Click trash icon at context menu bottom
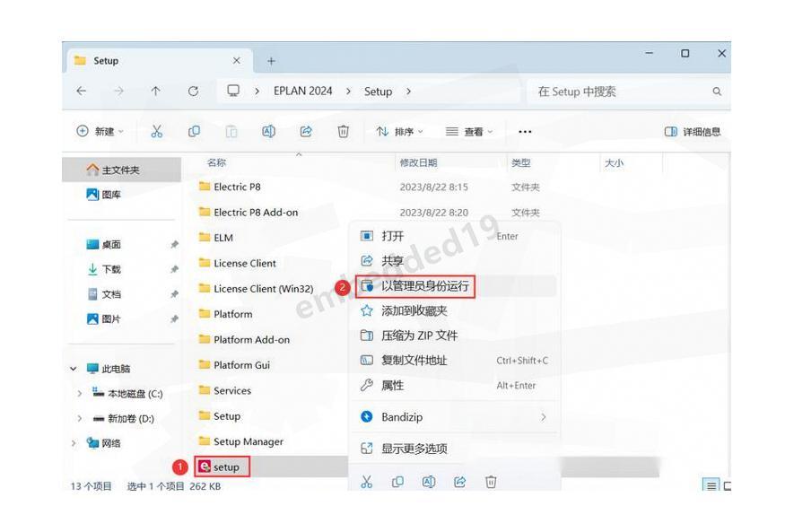Screen dimensions: 794x532 click(491, 482)
